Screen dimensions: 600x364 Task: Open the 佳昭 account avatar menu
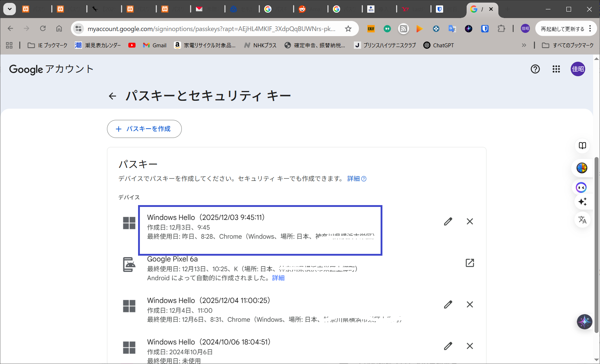[578, 69]
